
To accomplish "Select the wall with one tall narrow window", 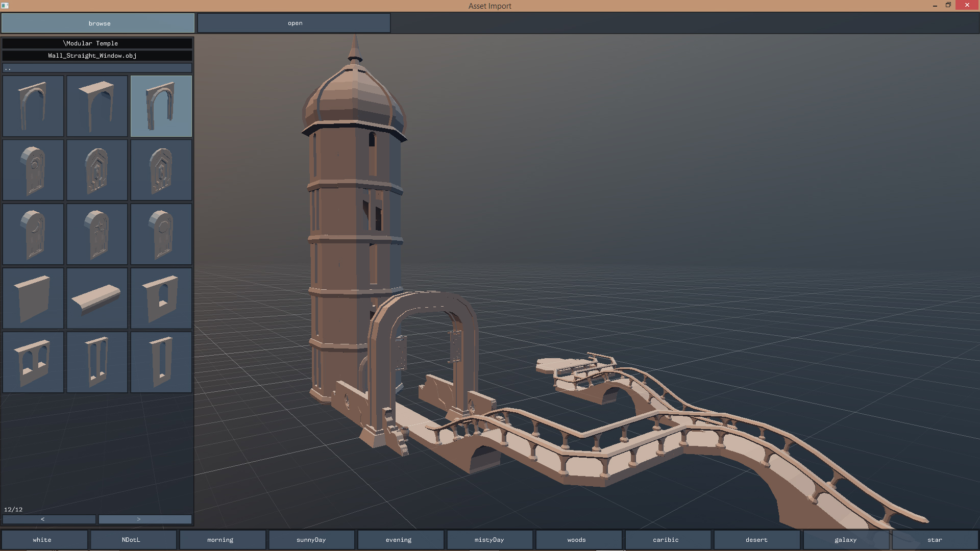I will pyautogui.click(x=161, y=362).
